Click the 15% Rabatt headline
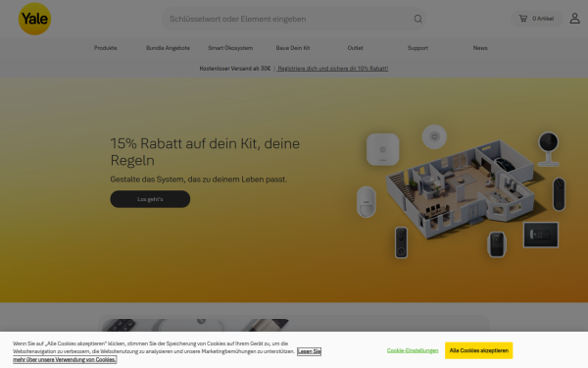The image size is (588, 368). (205, 152)
